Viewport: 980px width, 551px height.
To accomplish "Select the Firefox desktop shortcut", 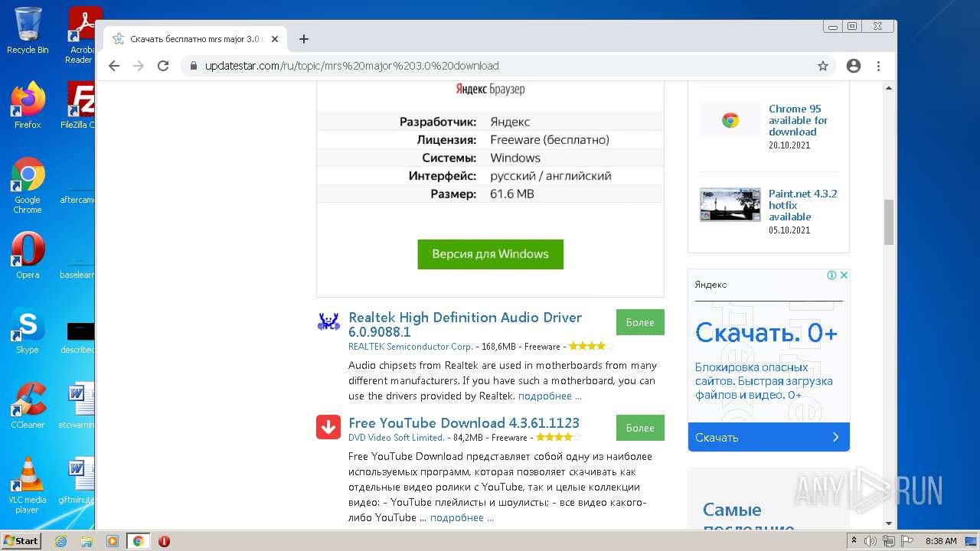I will pyautogui.click(x=28, y=106).
